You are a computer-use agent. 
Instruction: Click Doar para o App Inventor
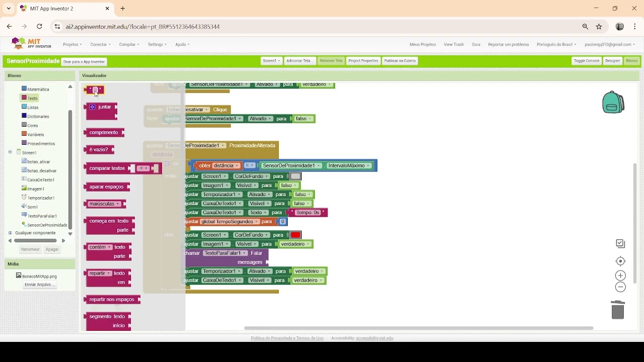84,62
